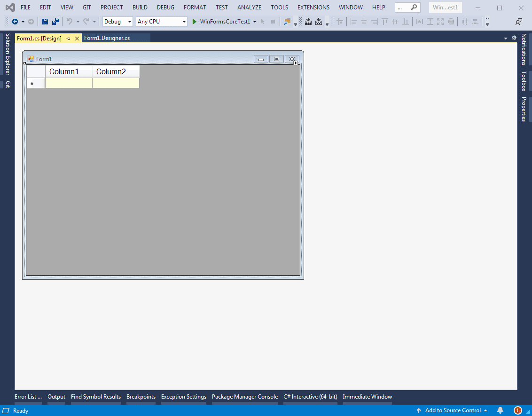532x416 pixels.
Task: Click the notification bell in the status bar
Action: pyautogui.click(x=500, y=410)
